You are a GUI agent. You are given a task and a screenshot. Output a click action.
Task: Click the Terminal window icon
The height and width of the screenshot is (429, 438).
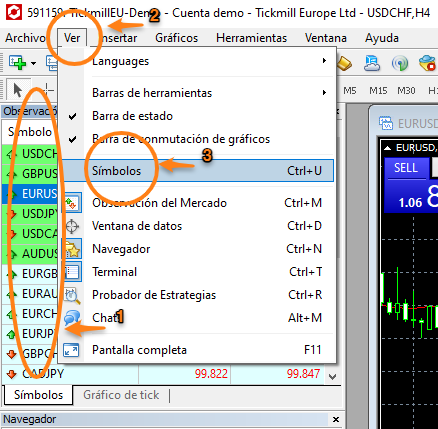(x=72, y=272)
